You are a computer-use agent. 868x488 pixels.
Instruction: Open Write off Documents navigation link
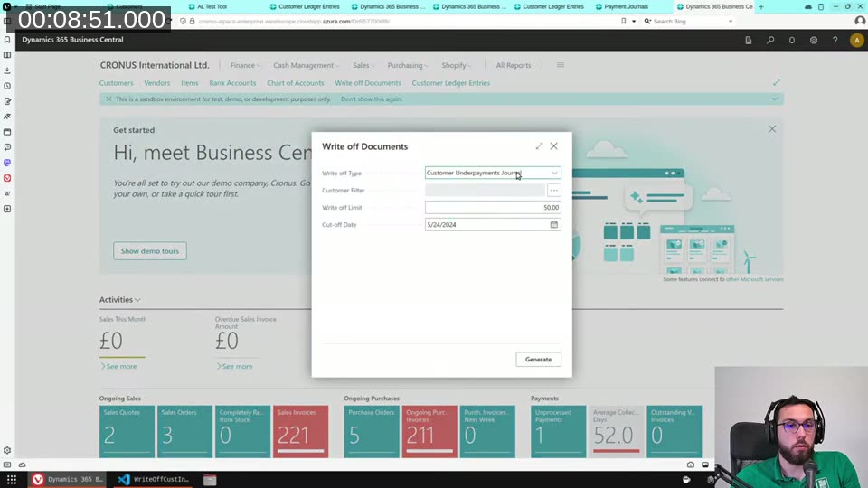coord(368,83)
